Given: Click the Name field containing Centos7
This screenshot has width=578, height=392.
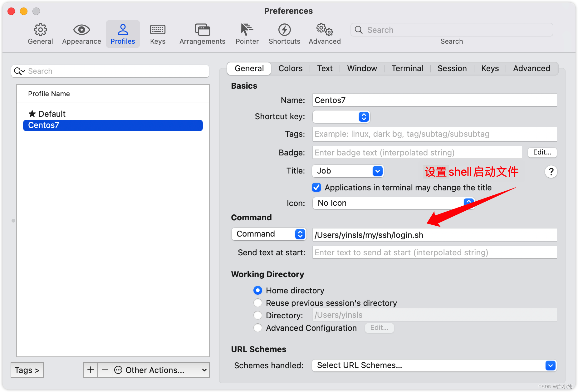Looking at the screenshot, I should point(434,100).
